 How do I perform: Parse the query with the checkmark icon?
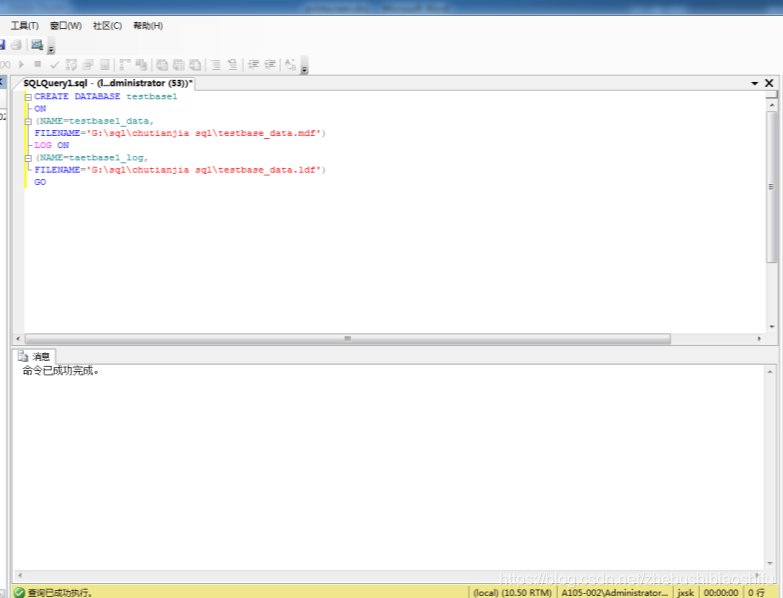click(x=54, y=65)
